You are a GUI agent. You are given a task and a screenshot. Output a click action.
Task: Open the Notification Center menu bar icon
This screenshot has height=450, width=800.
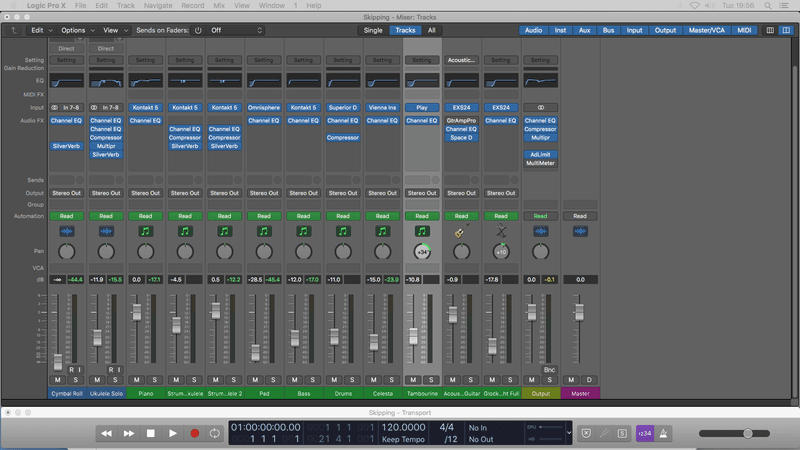(x=784, y=6)
